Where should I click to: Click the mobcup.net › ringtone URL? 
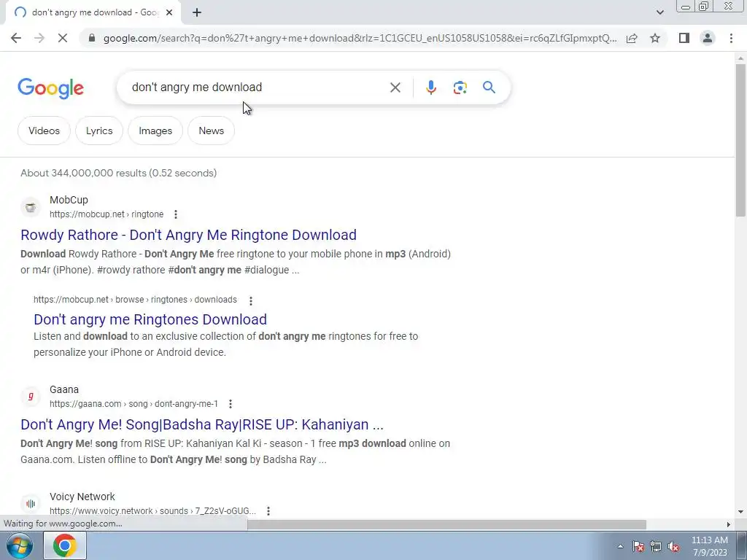(x=107, y=214)
